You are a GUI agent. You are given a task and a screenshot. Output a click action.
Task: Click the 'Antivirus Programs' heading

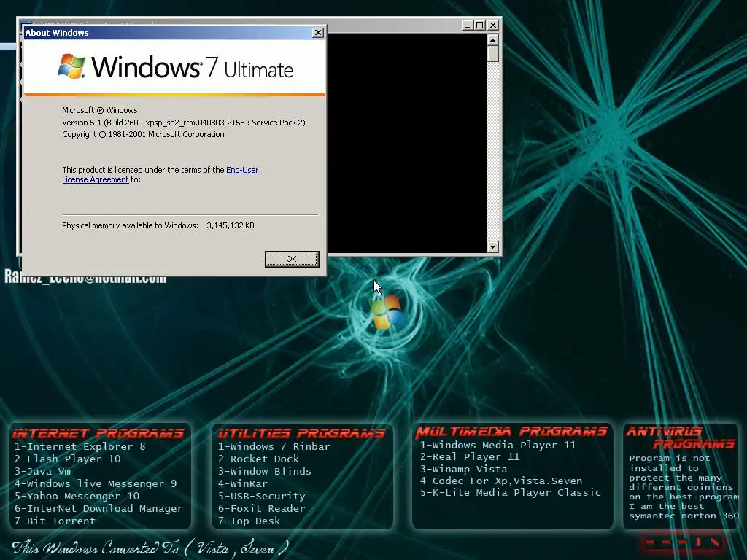click(681, 437)
